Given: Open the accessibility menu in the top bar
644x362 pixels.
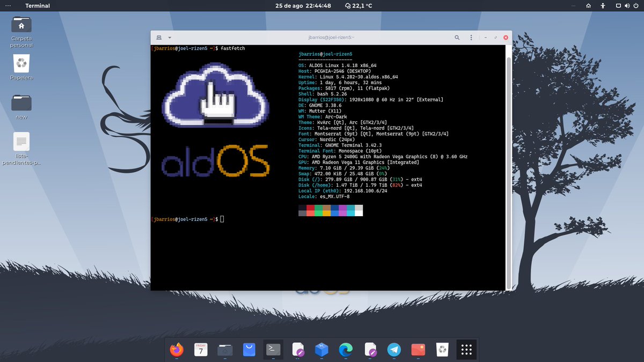Looking at the screenshot, I should tap(603, 6).
